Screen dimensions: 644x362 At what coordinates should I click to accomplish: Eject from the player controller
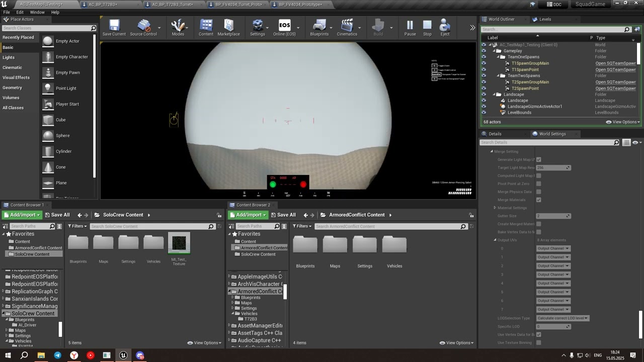pos(445,28)
